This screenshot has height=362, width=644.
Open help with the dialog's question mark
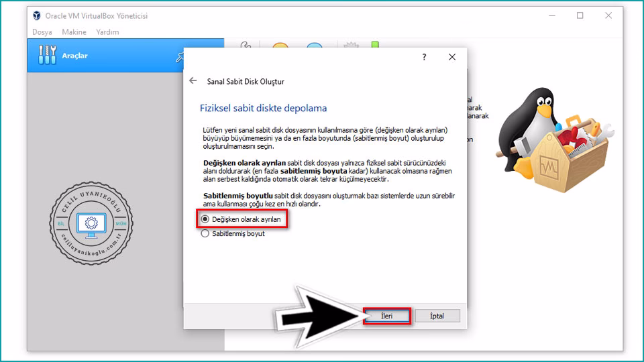(424, 57)
